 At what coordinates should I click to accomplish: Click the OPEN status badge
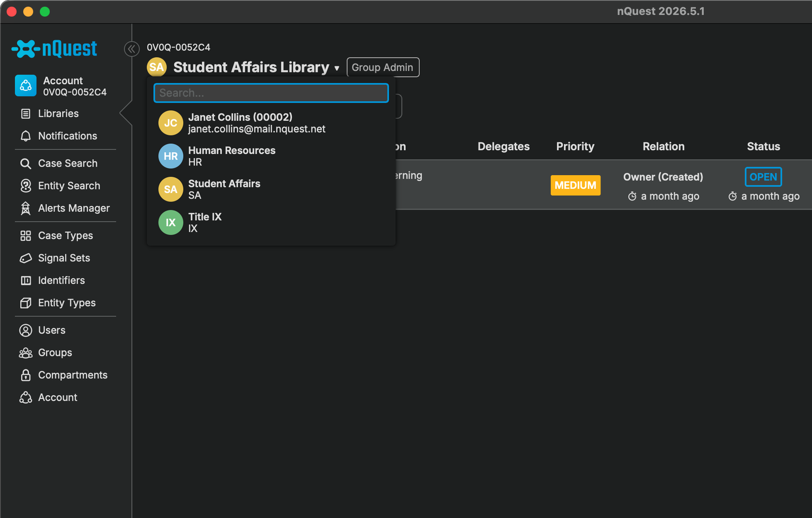(763, 177)
